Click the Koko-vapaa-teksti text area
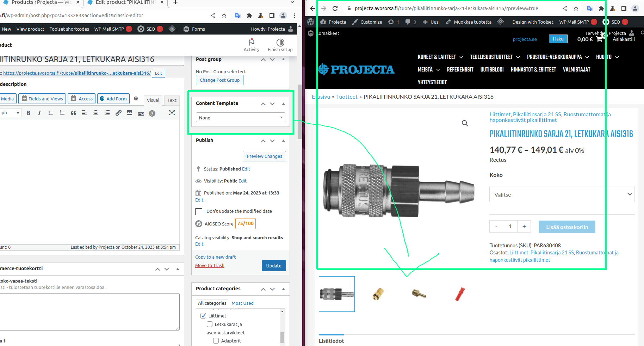 coord(89,312)
